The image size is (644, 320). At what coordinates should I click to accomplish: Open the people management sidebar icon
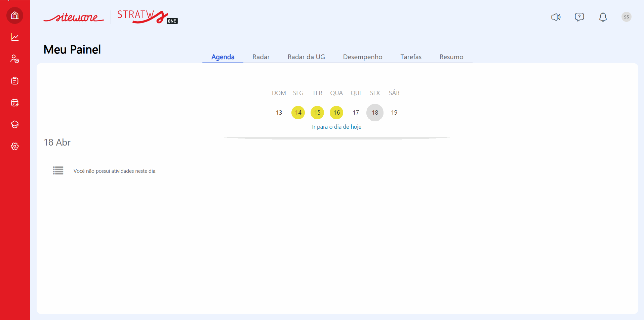click(15, 59)
